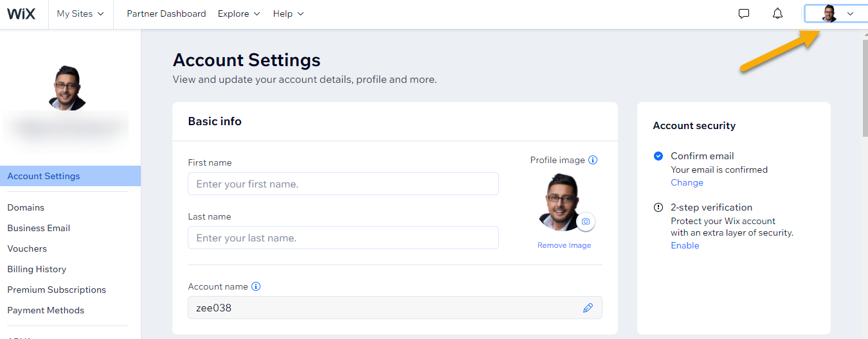The height and width of the screenshot is (339, 868).
Task: Click the First name input field
Action: click(x=343, y=184)
